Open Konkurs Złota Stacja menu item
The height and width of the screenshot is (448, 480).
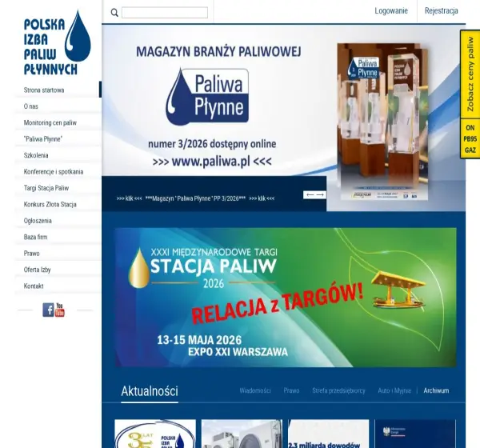point(50,204)
